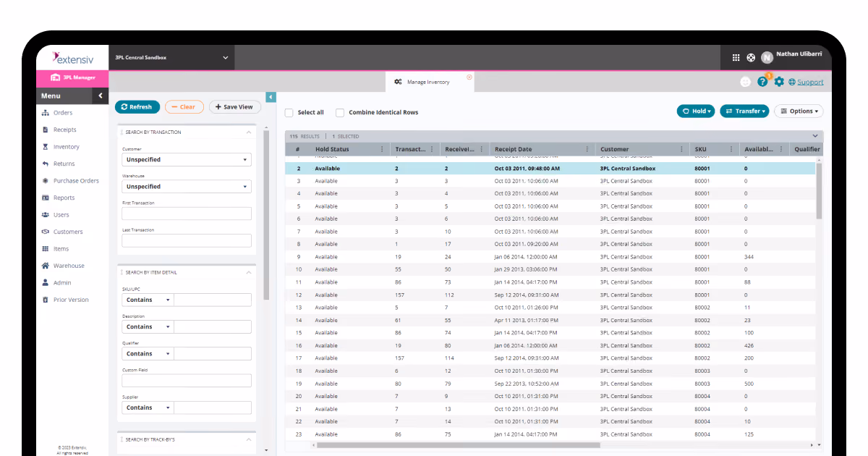The image size is (868, 456).
Task: Switch to Manage Inventory tab
Action: (x=430, y=82)
